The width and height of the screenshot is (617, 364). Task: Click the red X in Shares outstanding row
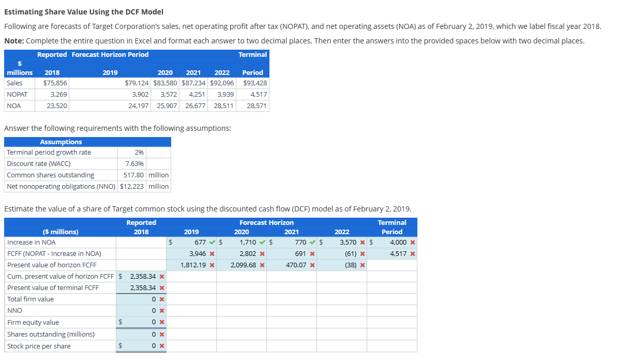[x=162, y=335]
